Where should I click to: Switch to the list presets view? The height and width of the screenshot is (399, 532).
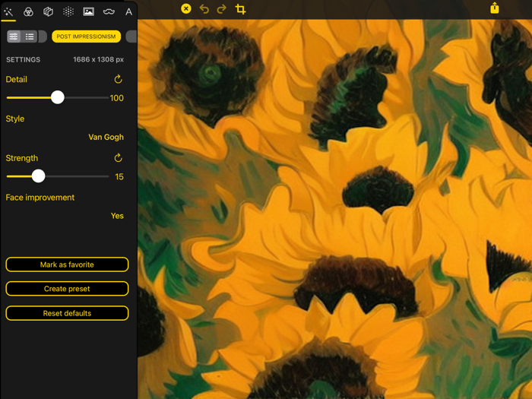tap(30, 36)
